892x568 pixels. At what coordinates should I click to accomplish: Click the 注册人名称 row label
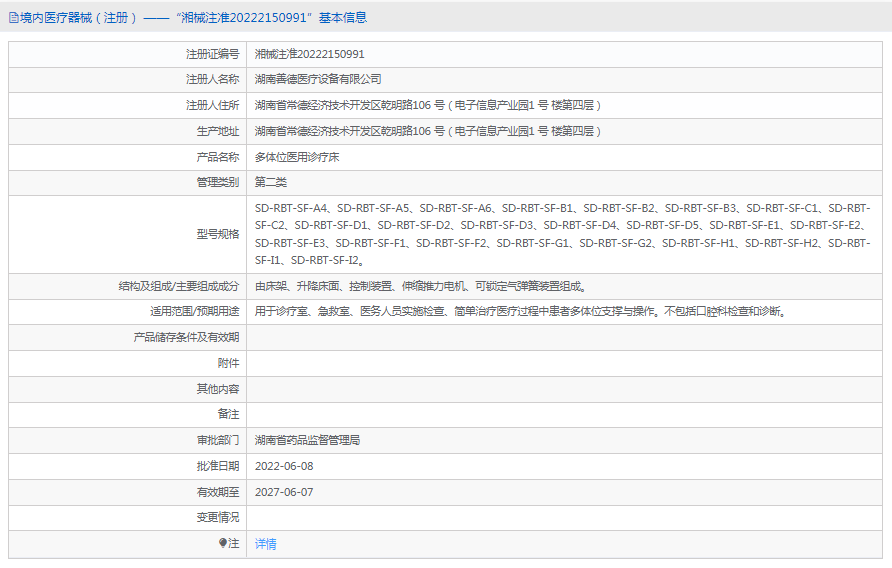213,79
